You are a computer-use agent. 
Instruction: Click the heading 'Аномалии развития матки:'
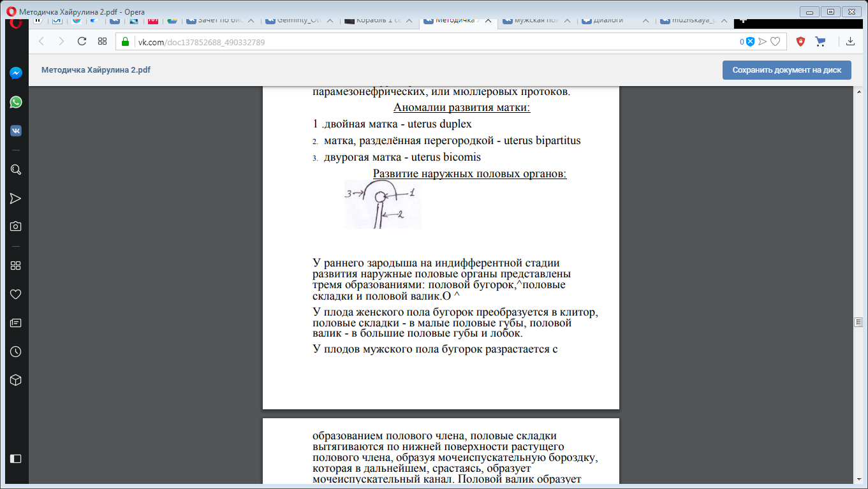(x=462, y=107)
